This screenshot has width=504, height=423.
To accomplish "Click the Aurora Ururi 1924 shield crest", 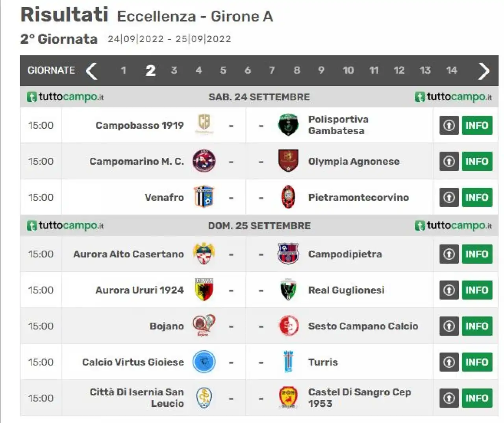I will [x=204, y=290].
